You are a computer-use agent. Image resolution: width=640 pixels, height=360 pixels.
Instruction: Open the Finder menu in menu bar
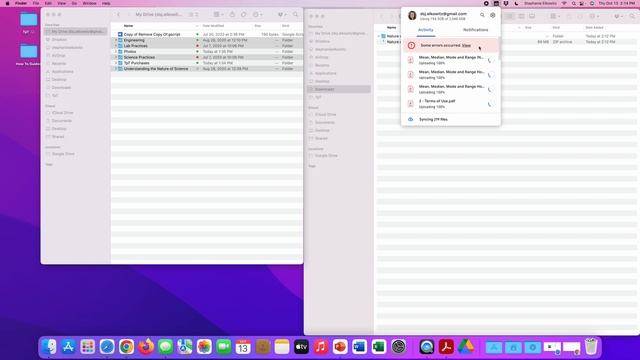[21, 3]
